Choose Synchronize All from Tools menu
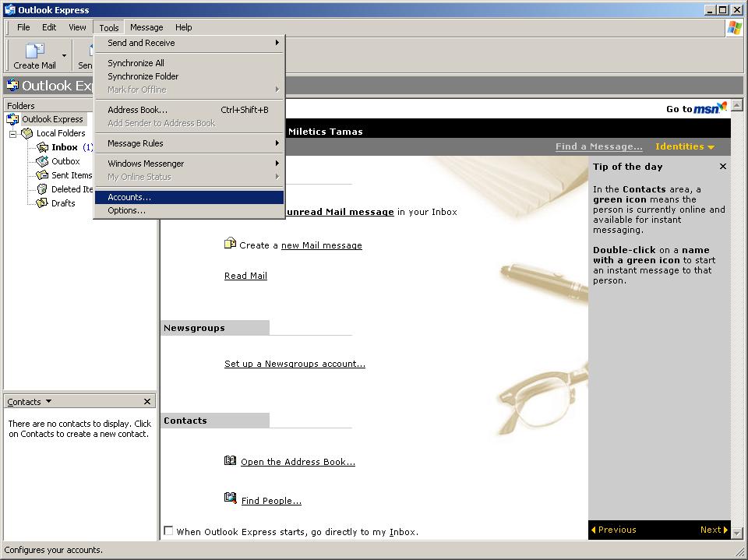The width and height of the screenshot is (748, 560). (x=189, y=63)
